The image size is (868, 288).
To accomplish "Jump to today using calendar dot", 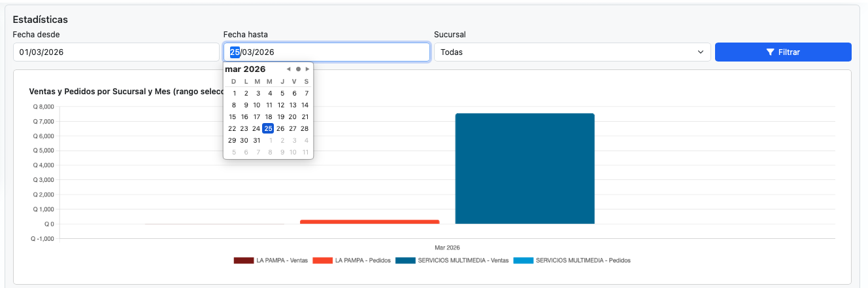I will (298, 69).
